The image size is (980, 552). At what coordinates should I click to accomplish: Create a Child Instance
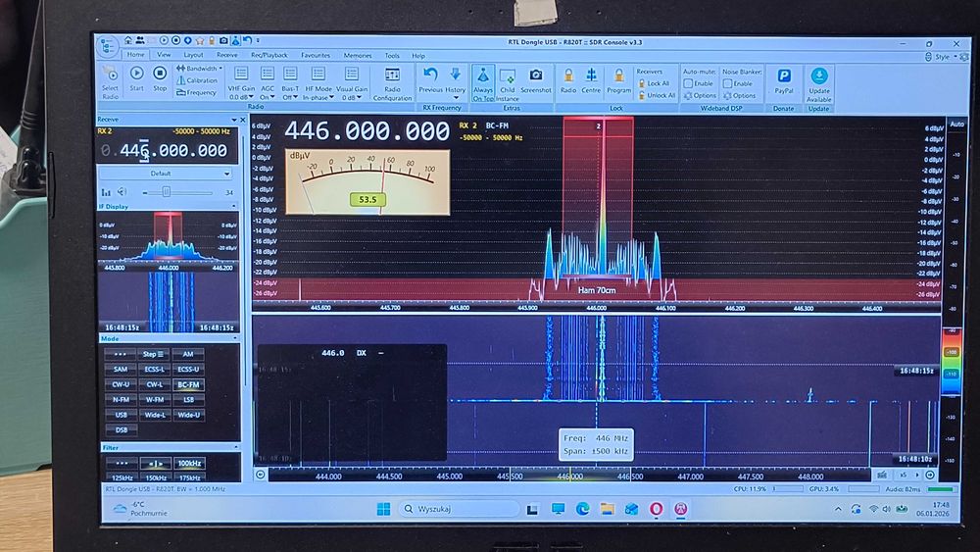(508, 84)
